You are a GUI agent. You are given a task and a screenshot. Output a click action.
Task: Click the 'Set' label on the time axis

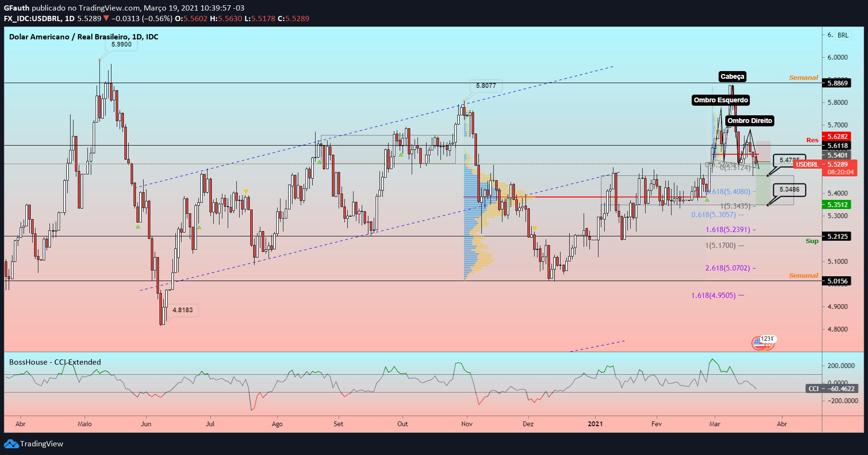[x=339, y=424]
